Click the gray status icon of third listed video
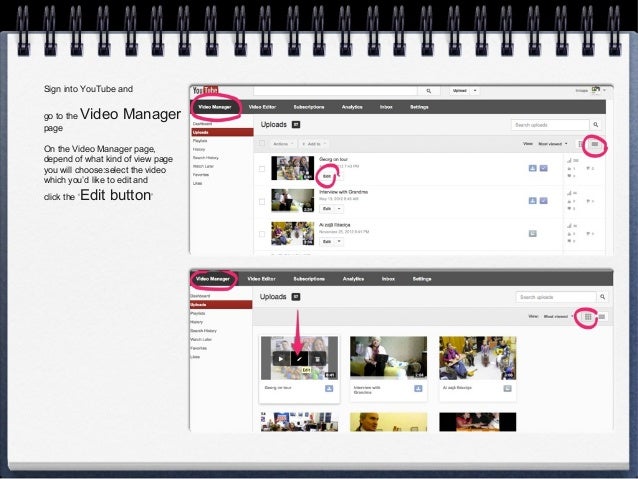 532,233
